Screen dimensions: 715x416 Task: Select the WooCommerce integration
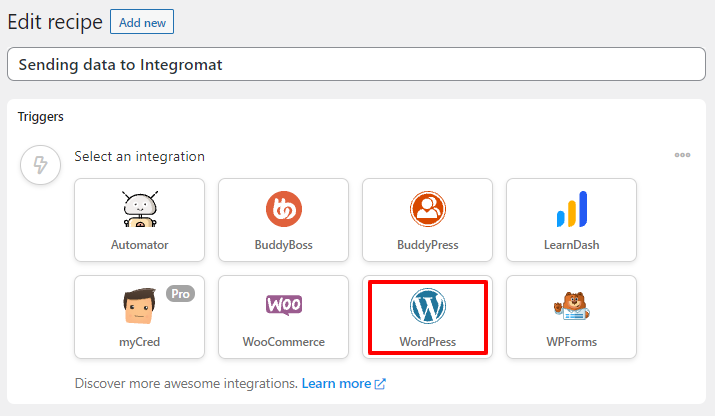283,317
